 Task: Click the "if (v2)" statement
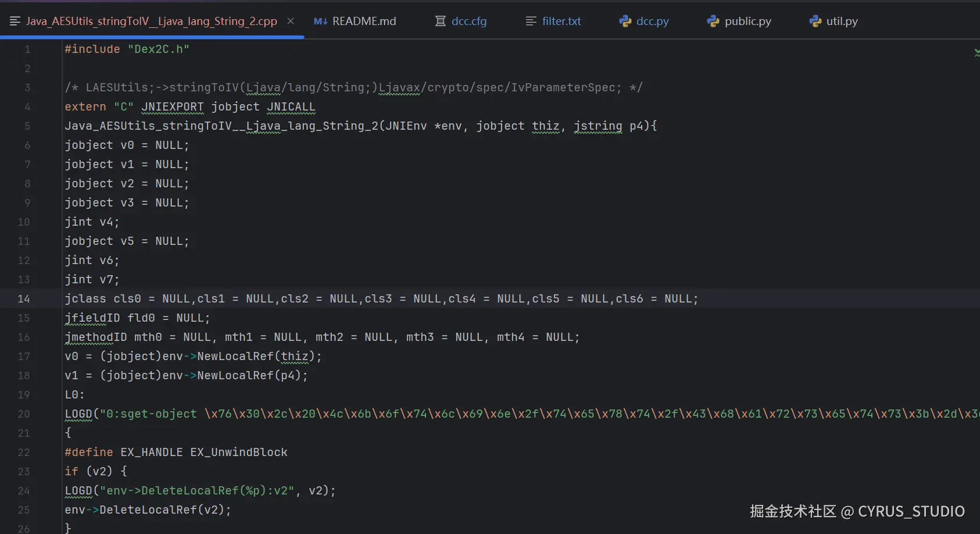pyautogui.click(x=96, y=472)
